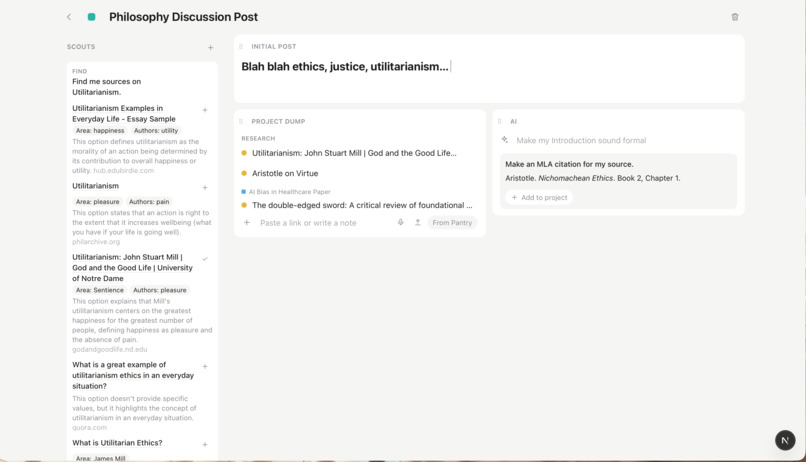This screenshot has width=806, height=462.
Task: Click 'godandgoodlife.nd.edu' source link
Action: point(109,349)
